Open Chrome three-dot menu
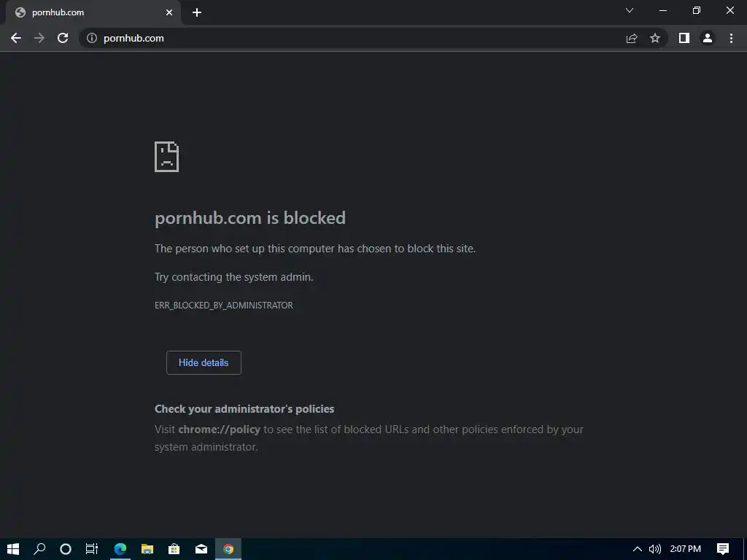Viewport: 747px width, 560px height. [731, 38]
